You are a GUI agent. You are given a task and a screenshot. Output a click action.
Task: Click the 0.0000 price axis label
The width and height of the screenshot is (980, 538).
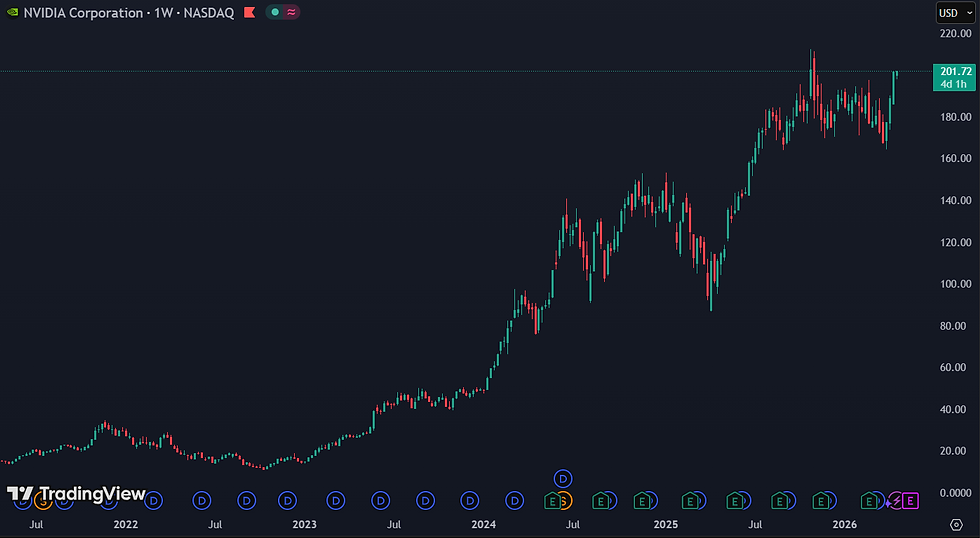click(x=956, y=493)
